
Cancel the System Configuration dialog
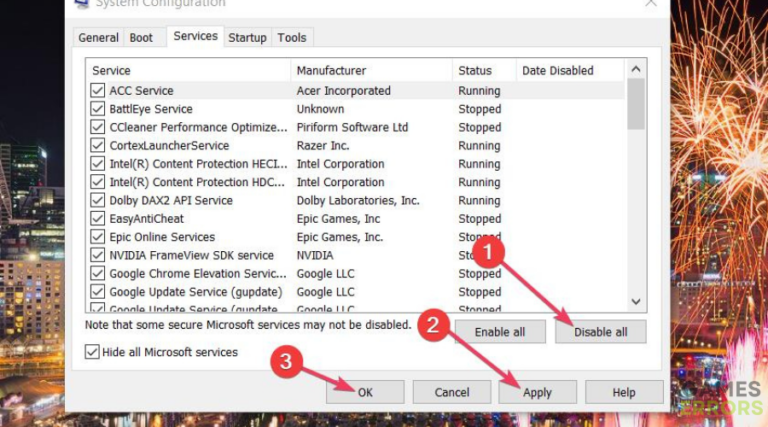click(452, 392)
